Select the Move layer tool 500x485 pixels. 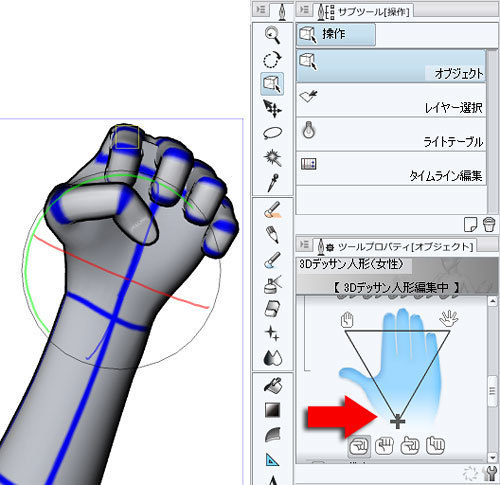click(x=272, y=109)
